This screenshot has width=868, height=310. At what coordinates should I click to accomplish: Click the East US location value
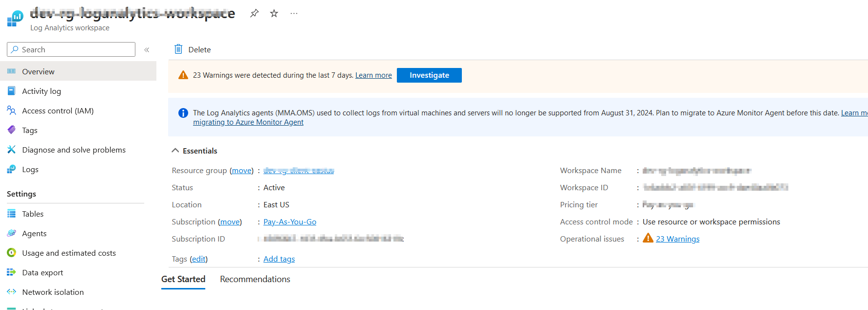pos(276,205)
